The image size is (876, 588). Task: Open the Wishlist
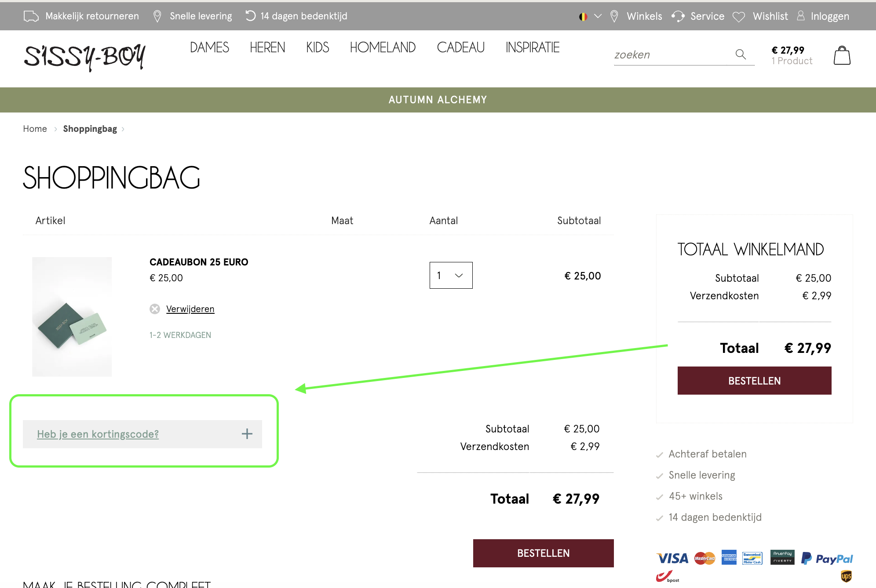[x=770, y=16]
